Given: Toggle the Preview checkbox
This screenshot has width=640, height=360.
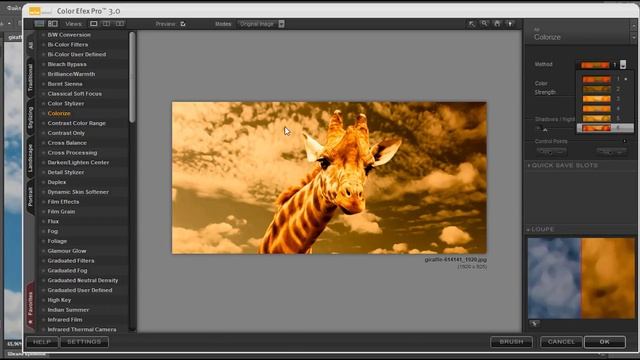Looking at the screenshot, I should tap(183, 24).
